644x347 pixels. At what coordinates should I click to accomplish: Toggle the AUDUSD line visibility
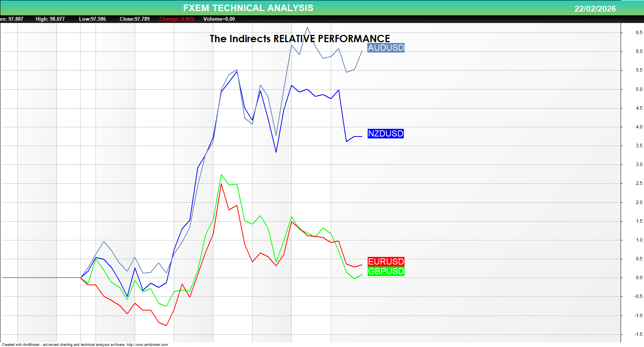(x=385, y=48)
